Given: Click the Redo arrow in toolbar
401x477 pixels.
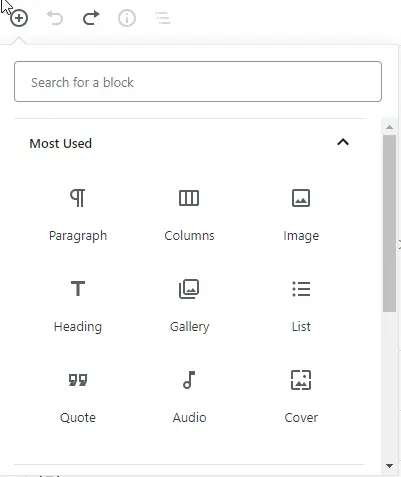Looking at the screenshot, I should pyautogui.click(x=91, y=18).
